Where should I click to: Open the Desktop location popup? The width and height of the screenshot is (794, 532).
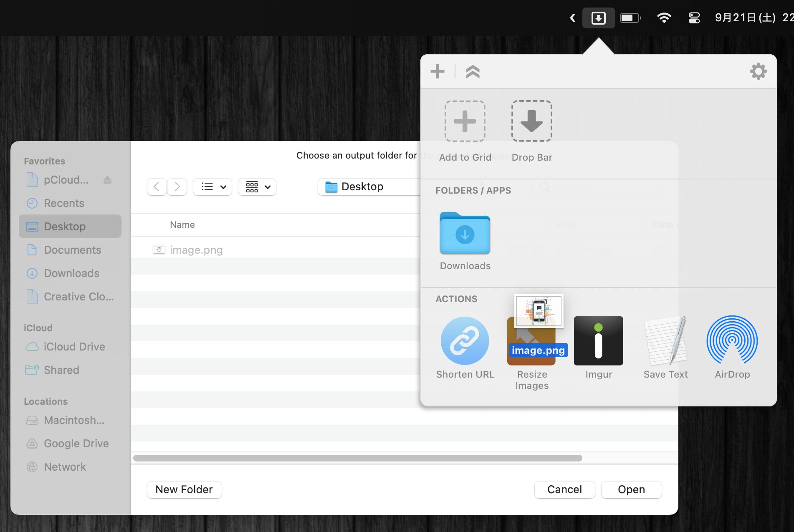367,187
